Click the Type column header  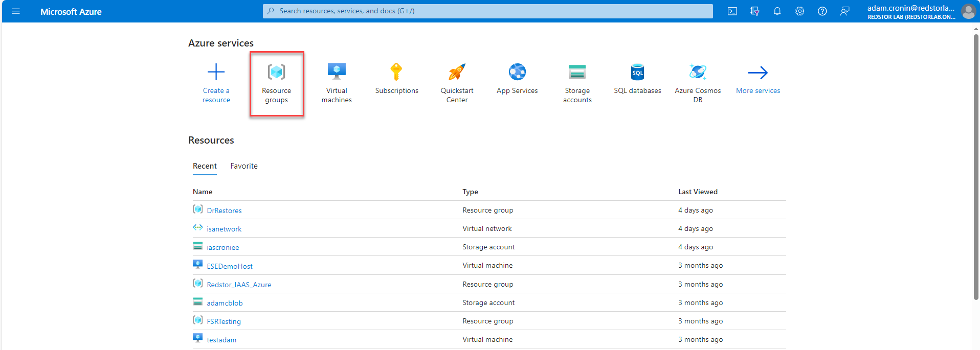(470, 192)
